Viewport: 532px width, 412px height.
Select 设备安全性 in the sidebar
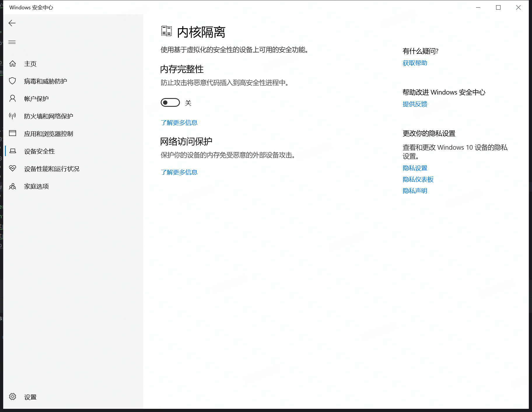pyautogui.click(x=39, y=151)
